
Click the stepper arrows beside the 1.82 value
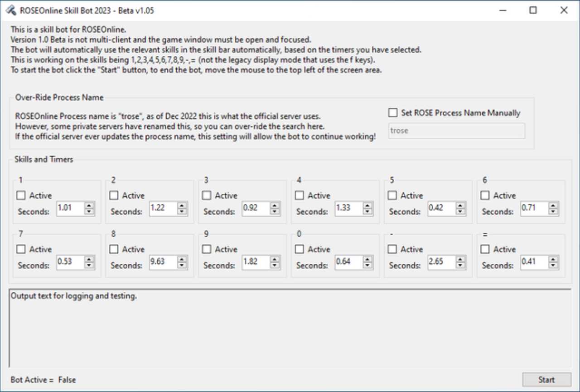(275, 262)
